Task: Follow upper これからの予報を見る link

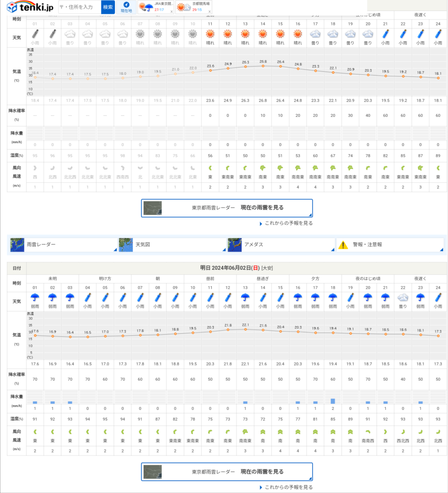Action: (288, 223)
